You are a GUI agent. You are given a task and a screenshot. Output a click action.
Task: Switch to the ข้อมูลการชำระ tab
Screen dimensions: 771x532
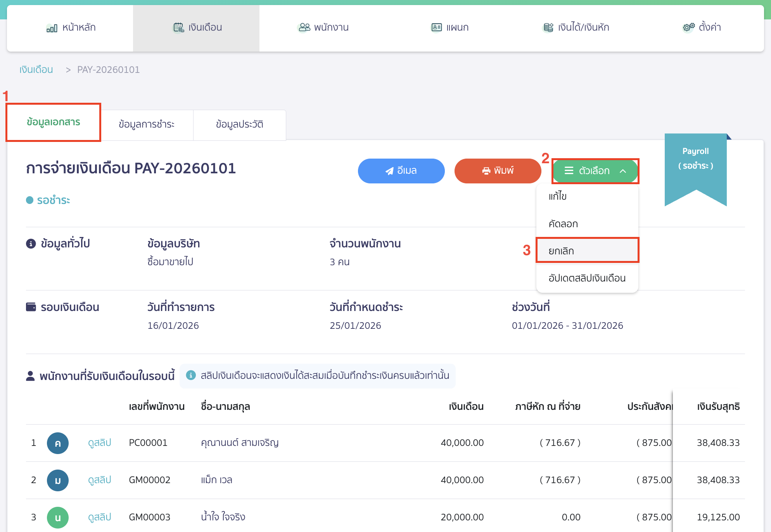click(147, 124)
